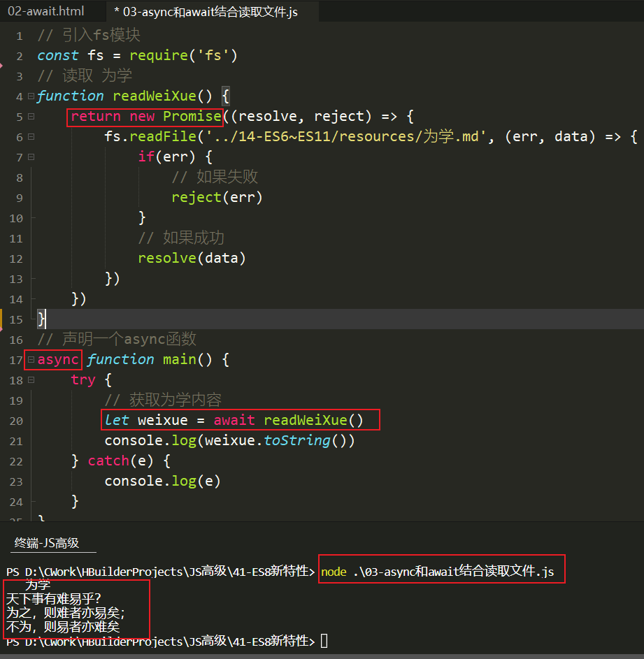Click line number 1 in the gutter

point(20,36)
